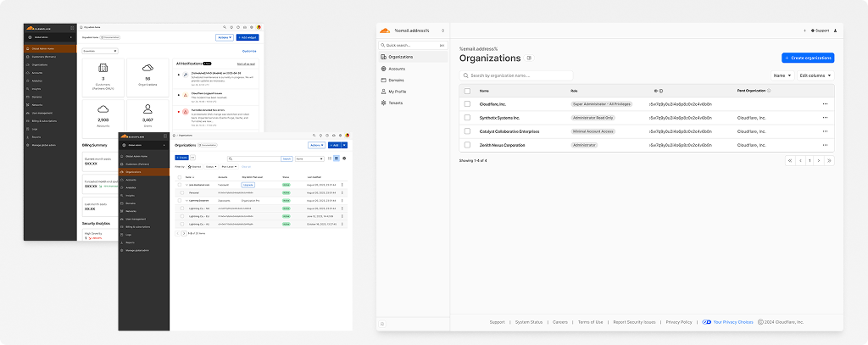868x345 pixels.
Task: Open the System Status footer link
Action: coord(529,322)
